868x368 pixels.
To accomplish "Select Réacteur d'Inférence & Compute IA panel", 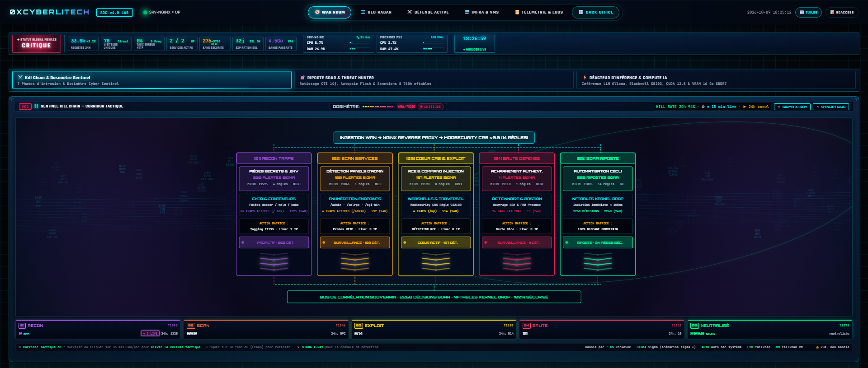I will 716,80.
